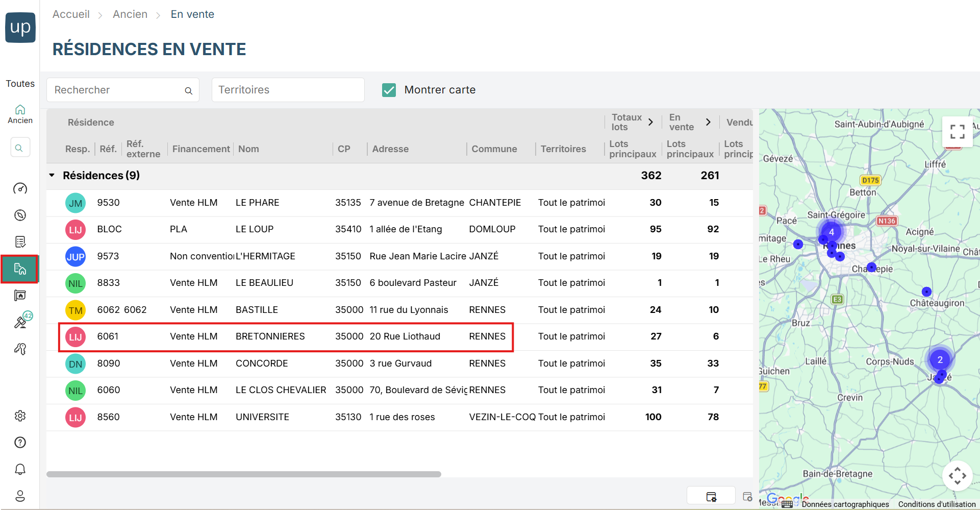This screenshot has height=510, width=980.
Task: Open the keys icon in sidebar
Action: (20, 349)
